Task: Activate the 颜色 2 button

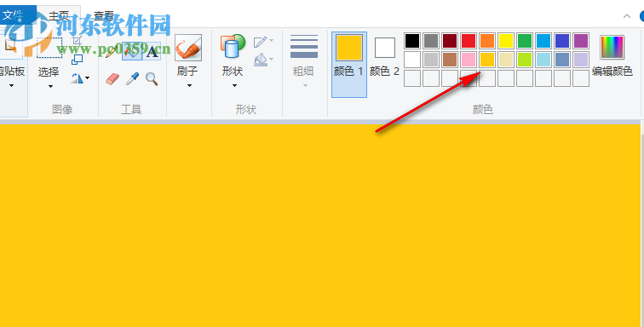Action: click(384, 58)
